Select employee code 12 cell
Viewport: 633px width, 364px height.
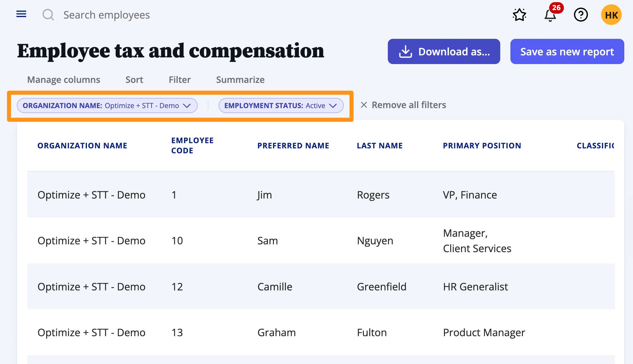pyautogui.click(x=177, y=287)
